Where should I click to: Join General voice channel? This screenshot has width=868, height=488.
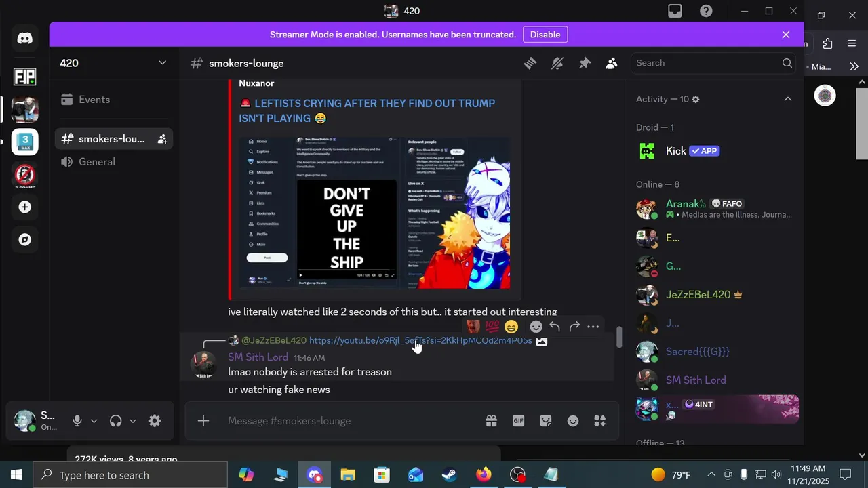(114, 162)
